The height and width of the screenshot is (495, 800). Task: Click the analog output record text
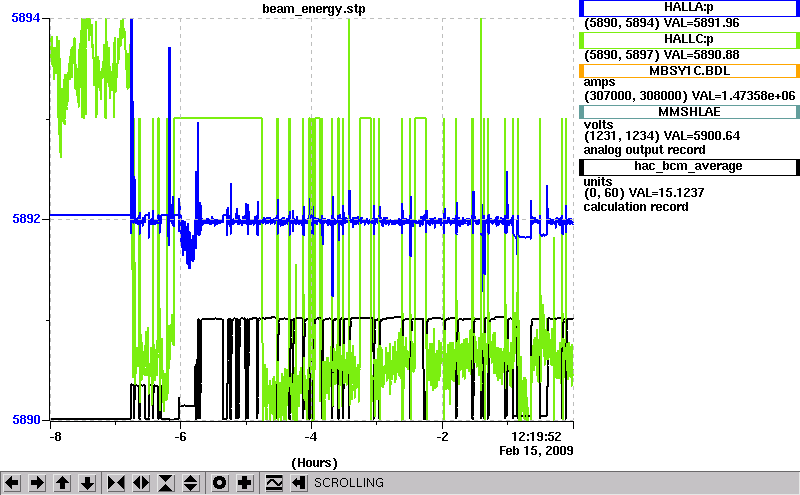tap(644, 150)
